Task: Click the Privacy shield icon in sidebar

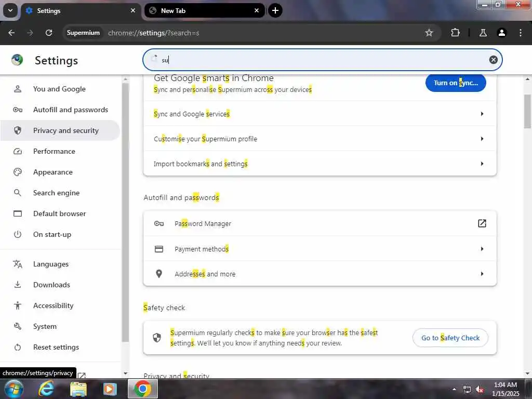Action: [x=18, y=130]
